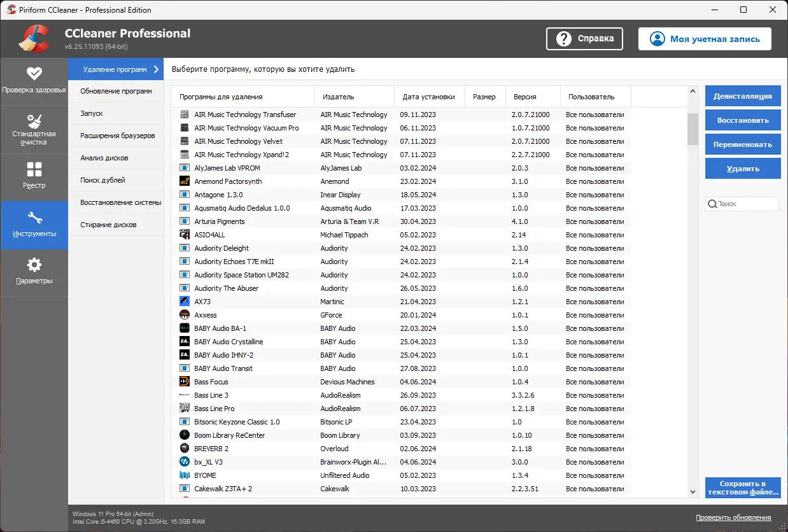This screenshot has height=532, width=788.
Task: Open the Справка help question mark icon
Action: [x=563, y=38]
